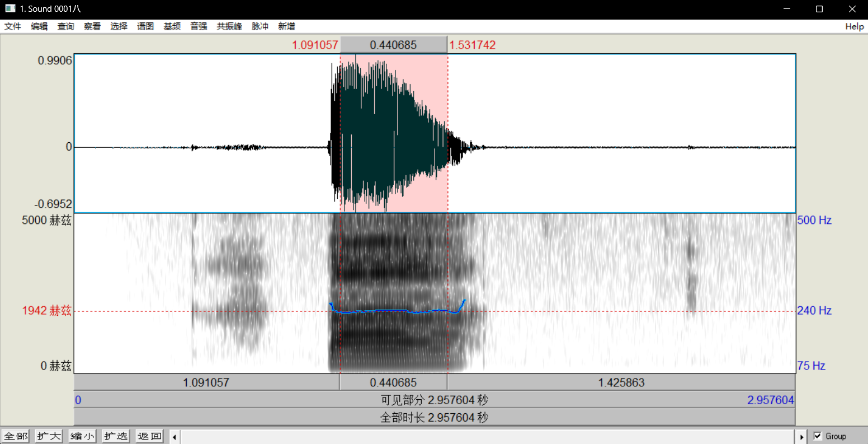Screen dimensions: 868x444
Task: Open the Help menu
Action: pos(855,26)
